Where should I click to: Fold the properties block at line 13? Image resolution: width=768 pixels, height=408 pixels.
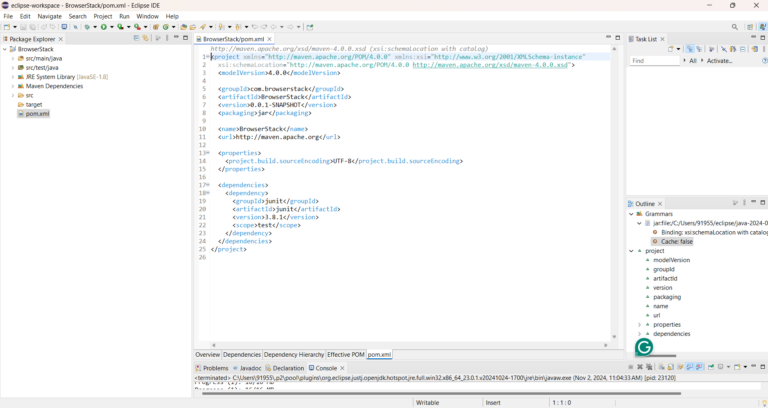coord(206,153)
